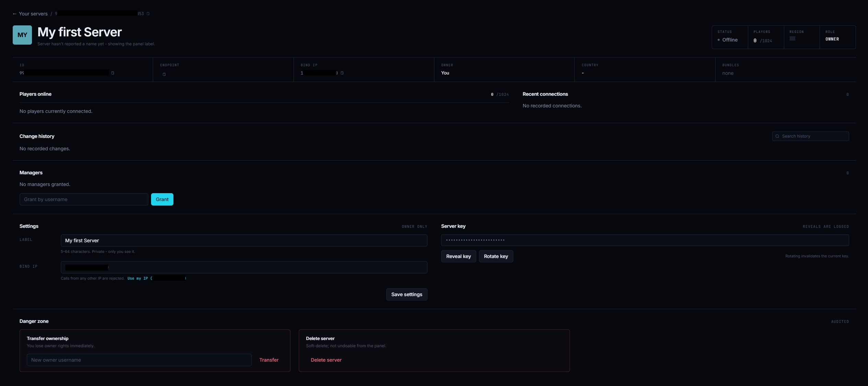Click Save settings
Viewport: 868px width, 386px height.
click(x=407, y=294)
